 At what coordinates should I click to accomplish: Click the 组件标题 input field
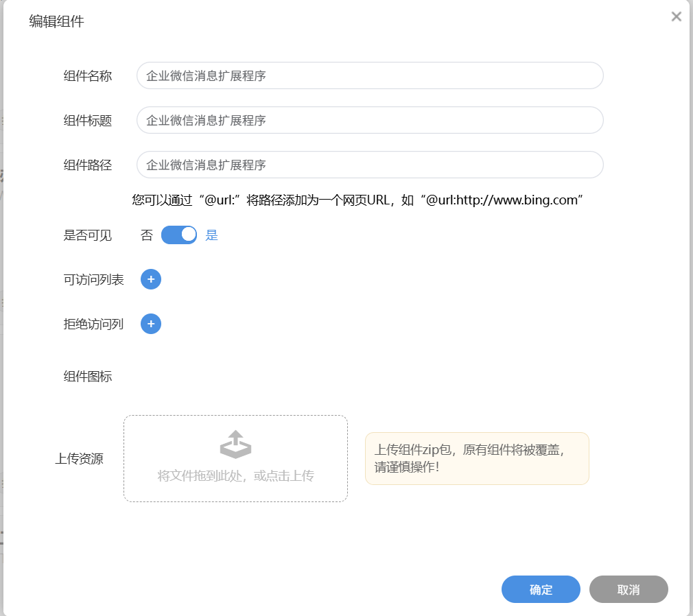click(370, 120)
